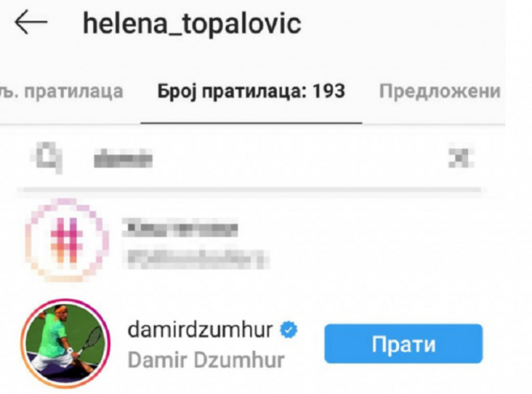Clear the search with the pixelated X
This screenshot has height=394, width=532.
pos(460,158)
